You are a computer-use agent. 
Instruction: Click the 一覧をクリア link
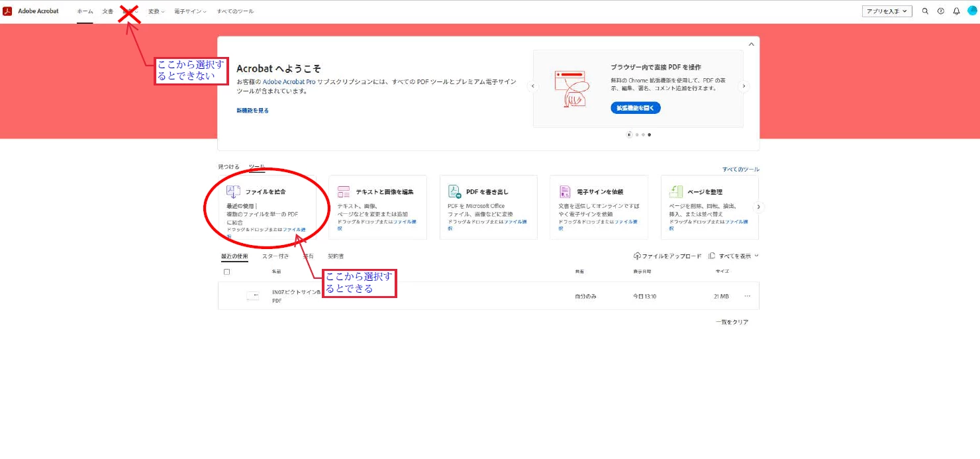click(x=732, y=322)
